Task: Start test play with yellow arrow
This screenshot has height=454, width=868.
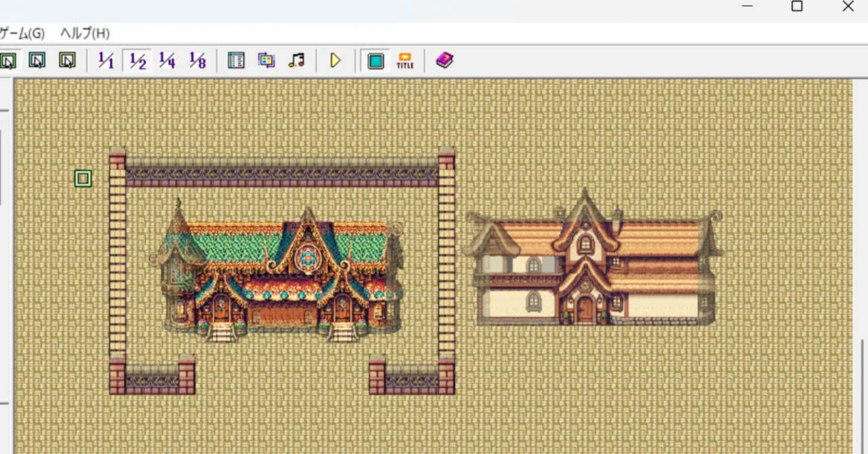Action: pos(335,61)
